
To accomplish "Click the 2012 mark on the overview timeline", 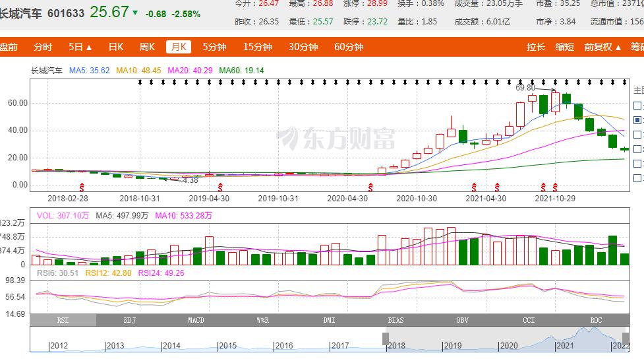I will coord(59,346).
